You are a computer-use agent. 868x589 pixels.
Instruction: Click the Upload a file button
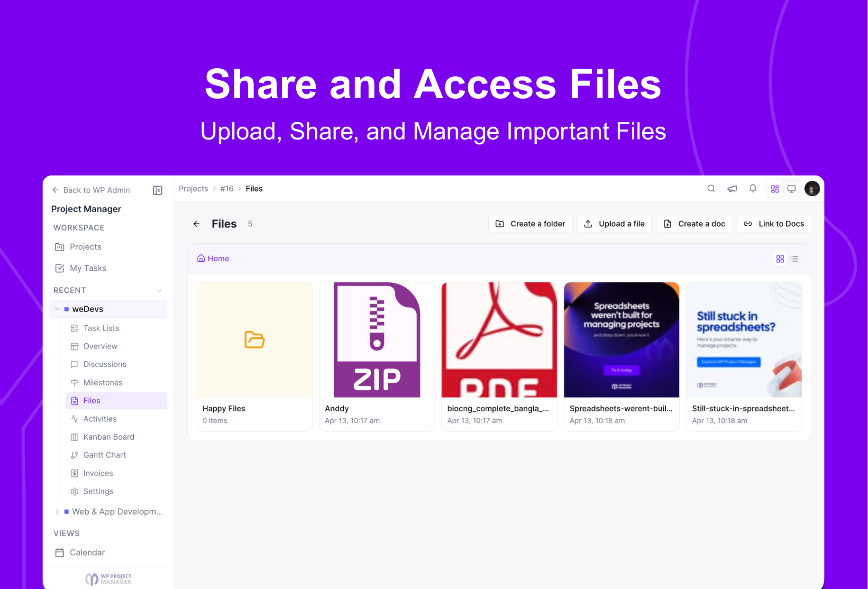[614, 224]
